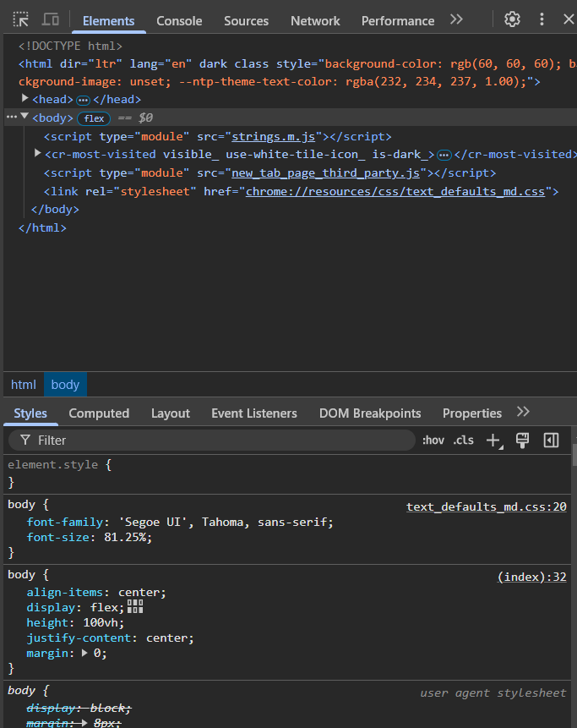Select the body breadcrumb
The width and height of the screenshot is (577, 728).
click(65, 385)
